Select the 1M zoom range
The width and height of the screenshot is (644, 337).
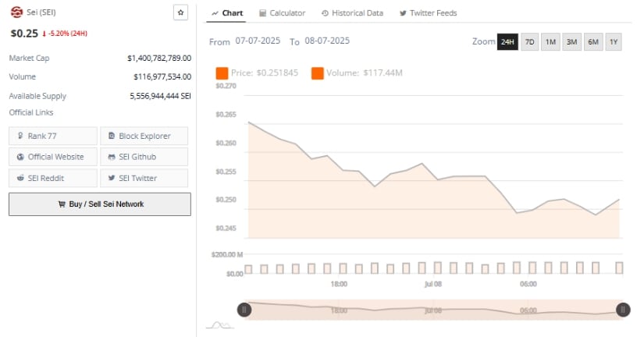click(x=550, y=42)
